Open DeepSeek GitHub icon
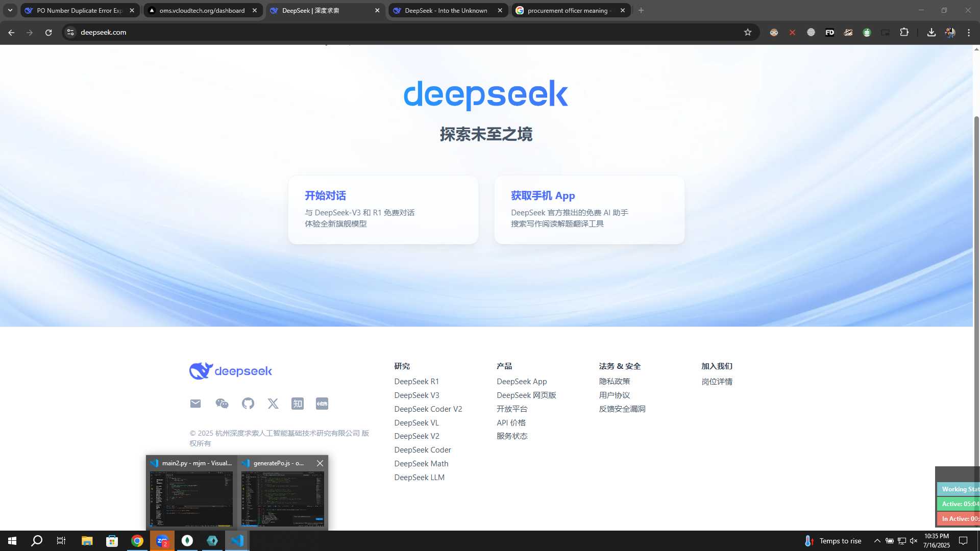 [x=248, y=404]
